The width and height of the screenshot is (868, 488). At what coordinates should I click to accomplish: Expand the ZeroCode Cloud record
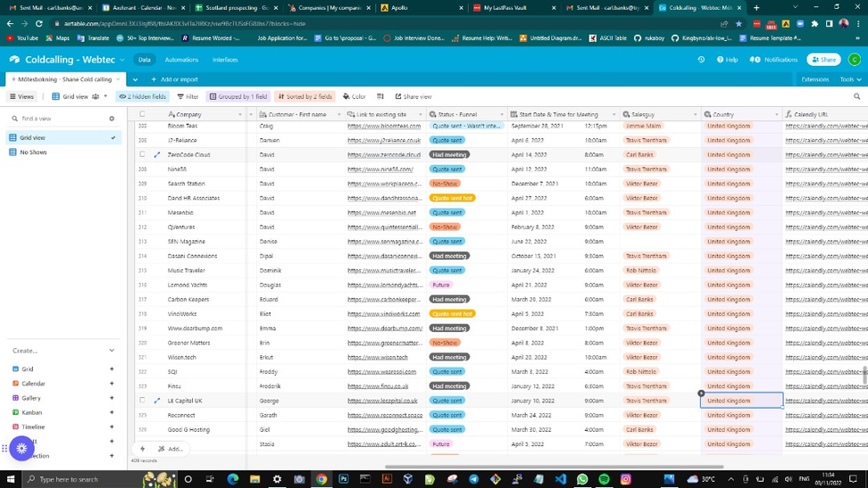156,155
